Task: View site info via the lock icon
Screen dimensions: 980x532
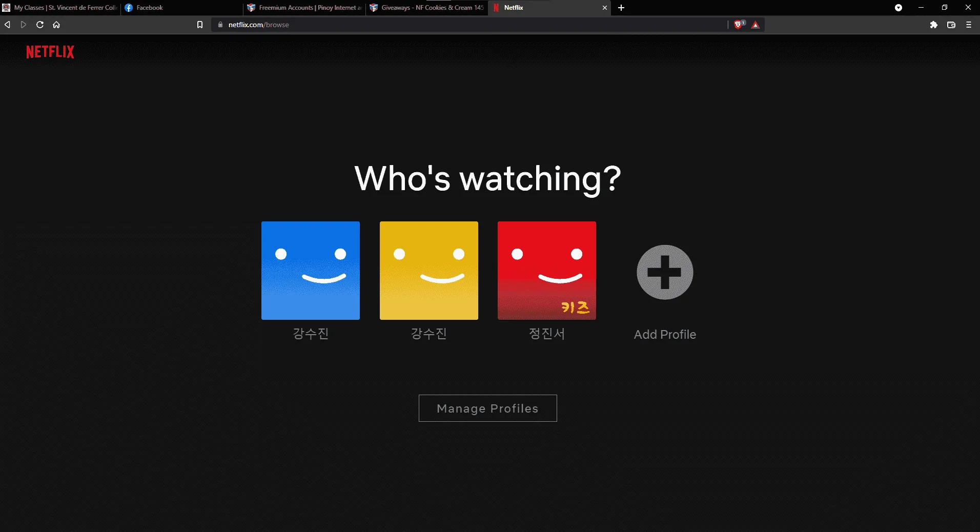Action: (x=220, y=25)
